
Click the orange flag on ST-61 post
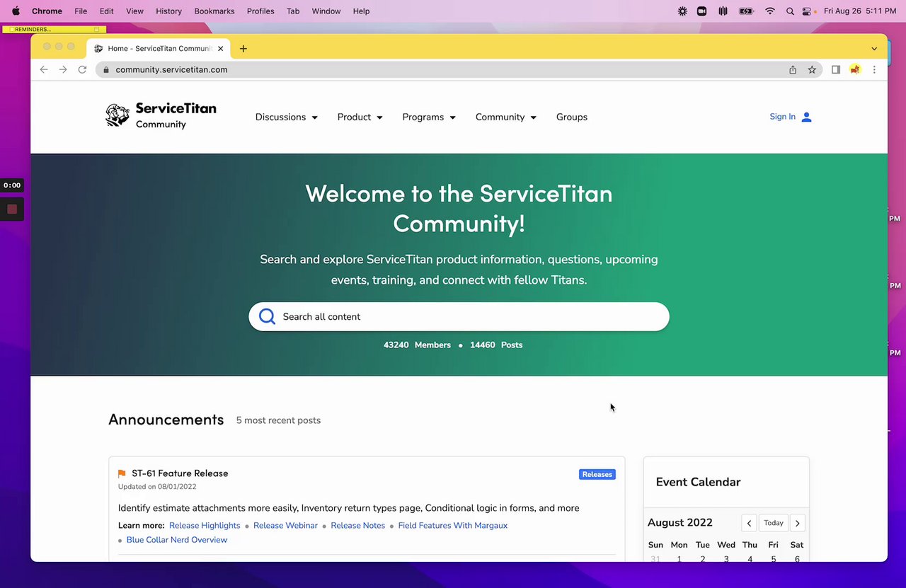point(122,473)
